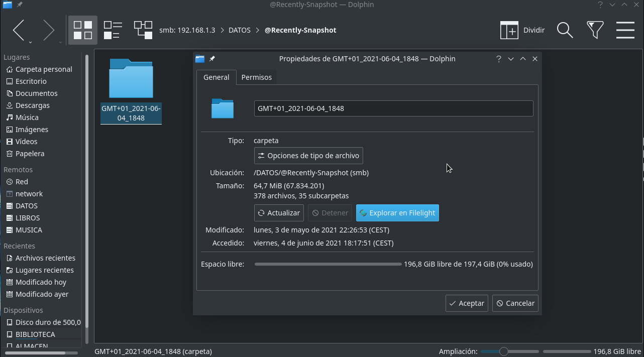
Task: Toggle the filter bar funnel icon
Action: (x=595, y=30)
